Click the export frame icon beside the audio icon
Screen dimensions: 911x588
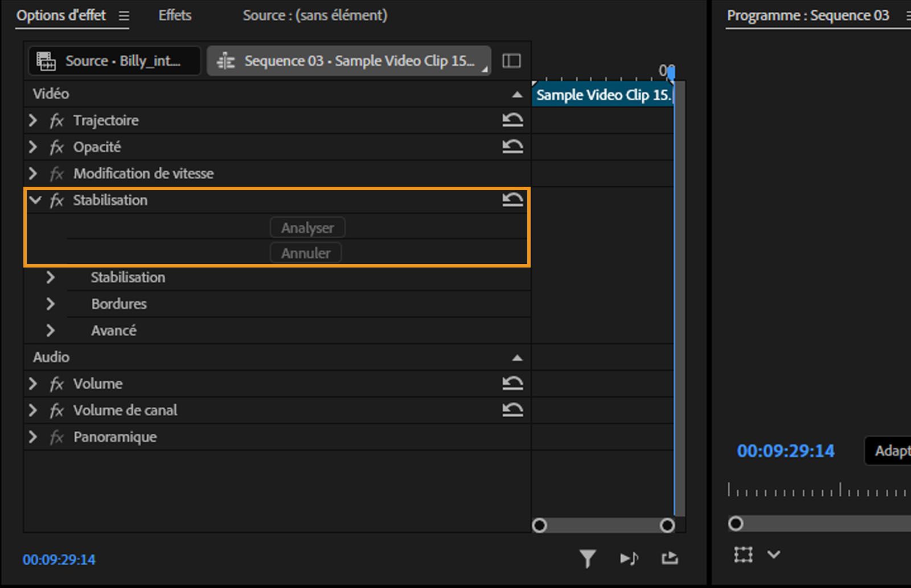click(670, 559)
